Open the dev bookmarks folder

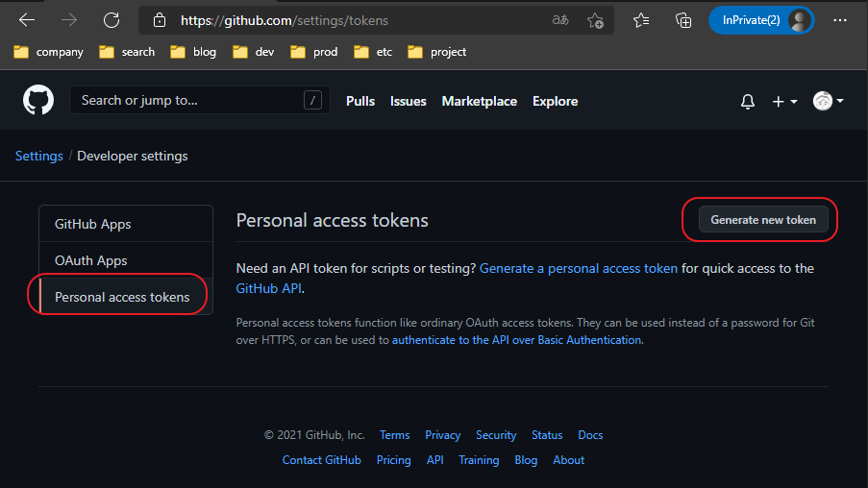point(254,52)
